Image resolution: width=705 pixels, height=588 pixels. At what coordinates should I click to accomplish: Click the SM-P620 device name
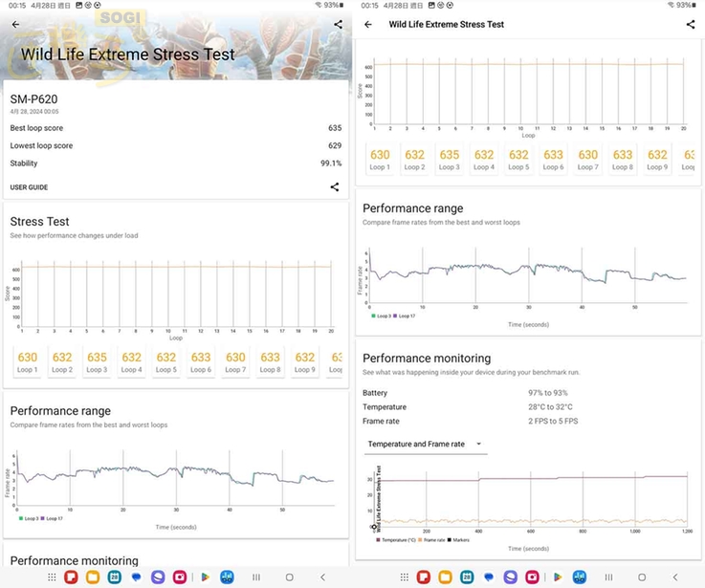click(33, 98)
